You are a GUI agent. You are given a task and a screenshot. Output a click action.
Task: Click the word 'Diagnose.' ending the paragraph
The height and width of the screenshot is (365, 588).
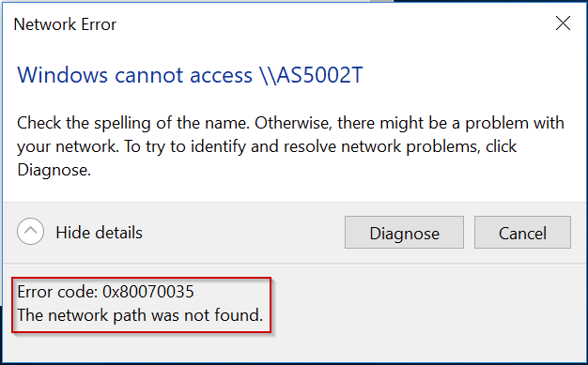tap(54, 170)
